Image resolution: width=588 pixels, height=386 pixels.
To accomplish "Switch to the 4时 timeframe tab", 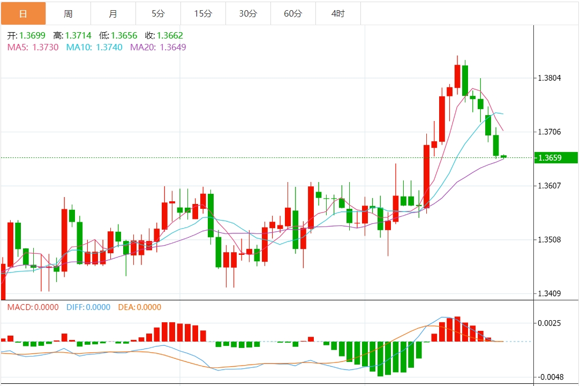I will pos(338,13).
